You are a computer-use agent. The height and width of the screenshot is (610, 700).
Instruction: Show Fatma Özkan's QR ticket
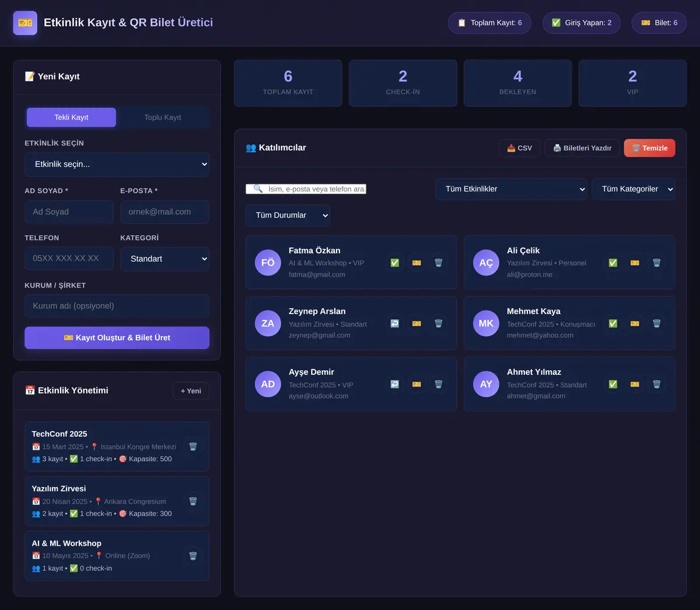416,263
